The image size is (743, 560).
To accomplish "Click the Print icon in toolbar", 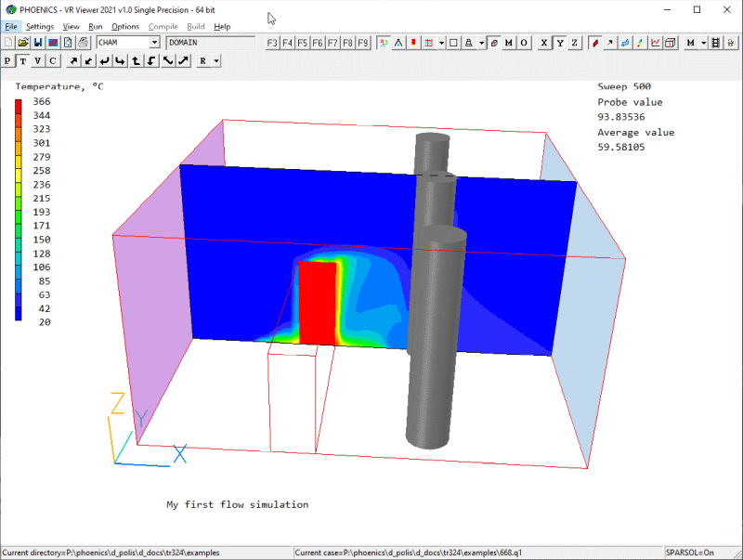I will pyautogui.click(x=83, y=43).
